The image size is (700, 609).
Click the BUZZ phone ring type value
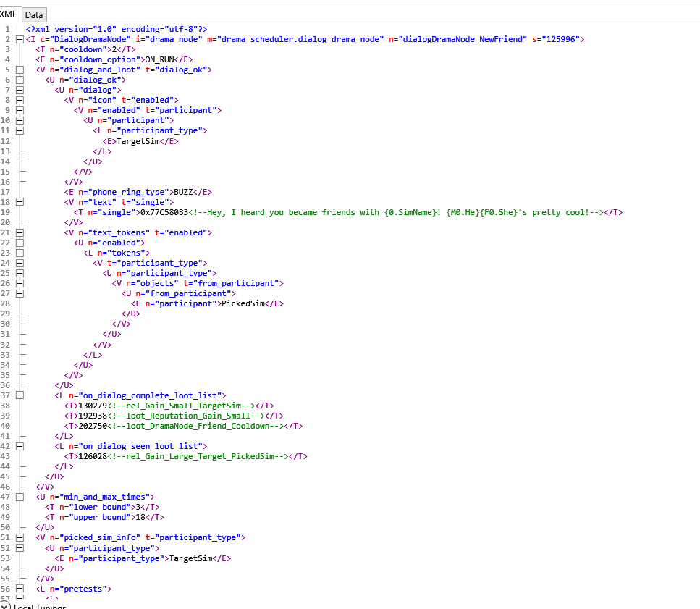[183, 193]
